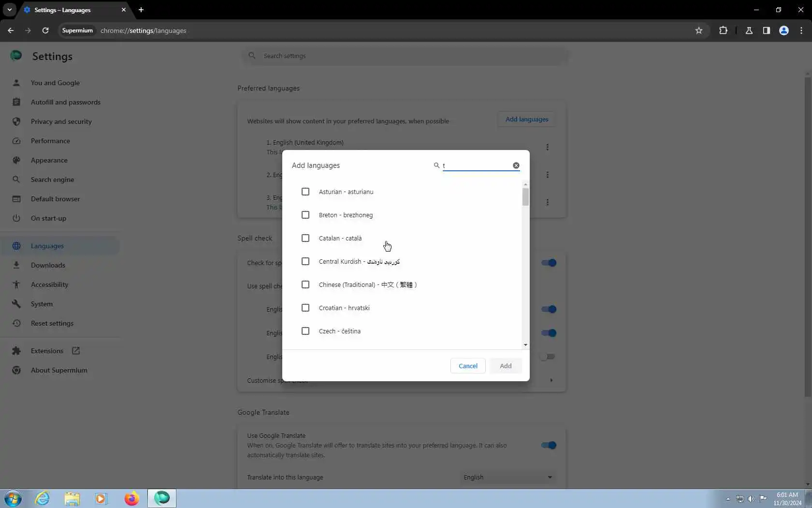Check the Croatian - hrvatski checkbox
The width and height of the screenshot is (812, 508).
[x=305, y=308]
